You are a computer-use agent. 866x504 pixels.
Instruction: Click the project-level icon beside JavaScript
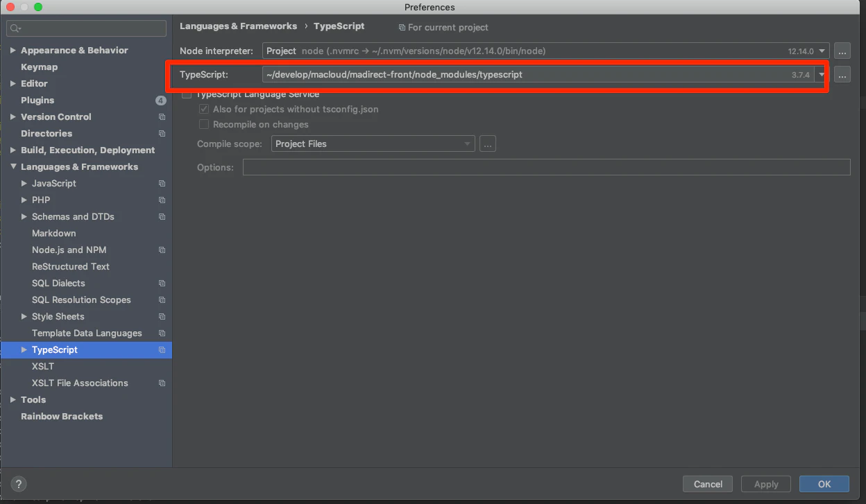[x=162, y=184]
